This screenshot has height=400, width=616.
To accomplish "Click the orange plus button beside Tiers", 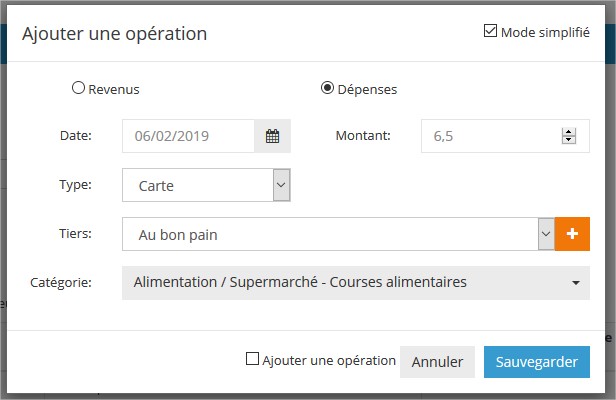I will tap(572, 234).
